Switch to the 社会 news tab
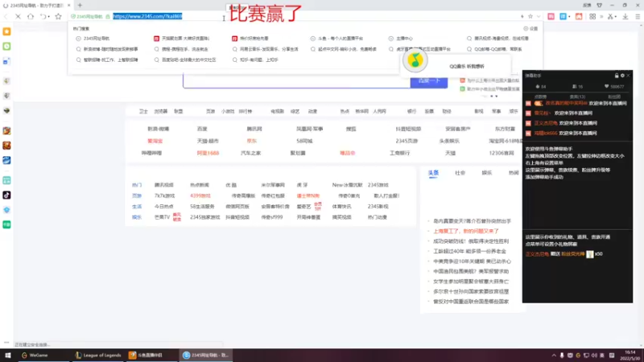This screenshot has width=644, height=362. click(460, 173)
